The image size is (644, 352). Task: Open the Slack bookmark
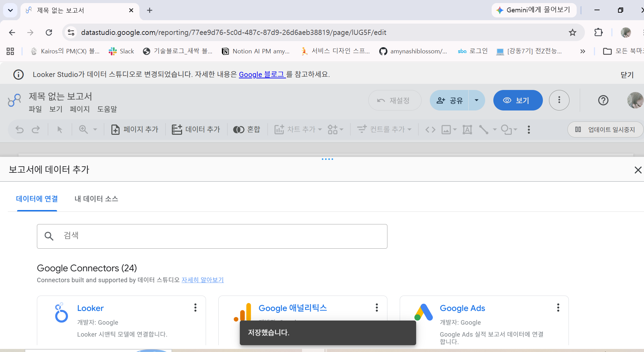[121, 51]
